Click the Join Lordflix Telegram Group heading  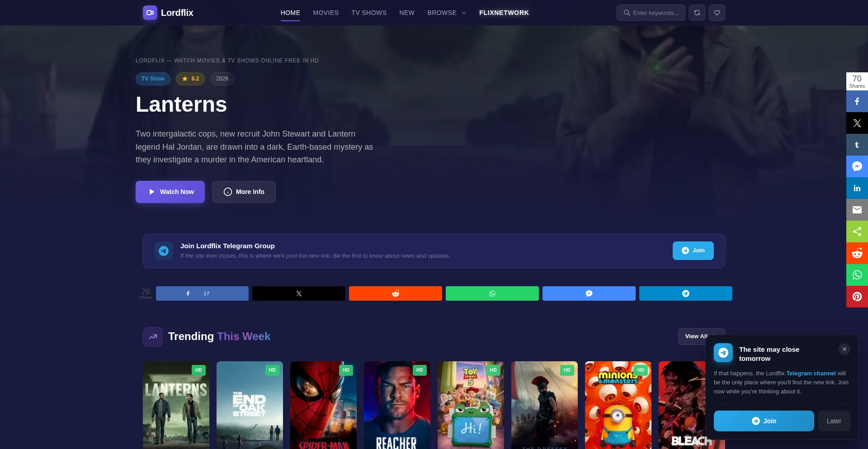click(227, 246)
